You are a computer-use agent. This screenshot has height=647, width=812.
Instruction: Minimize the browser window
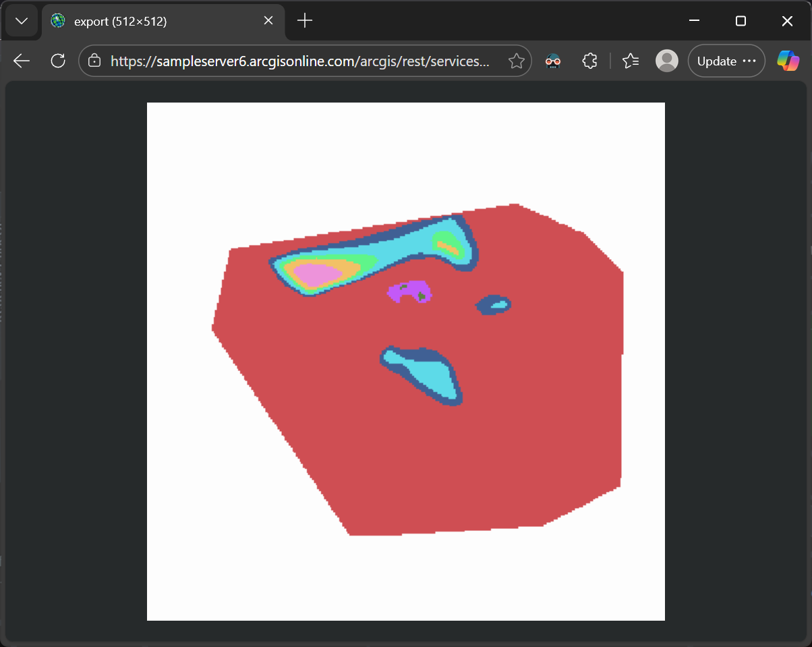click(694, 21)
